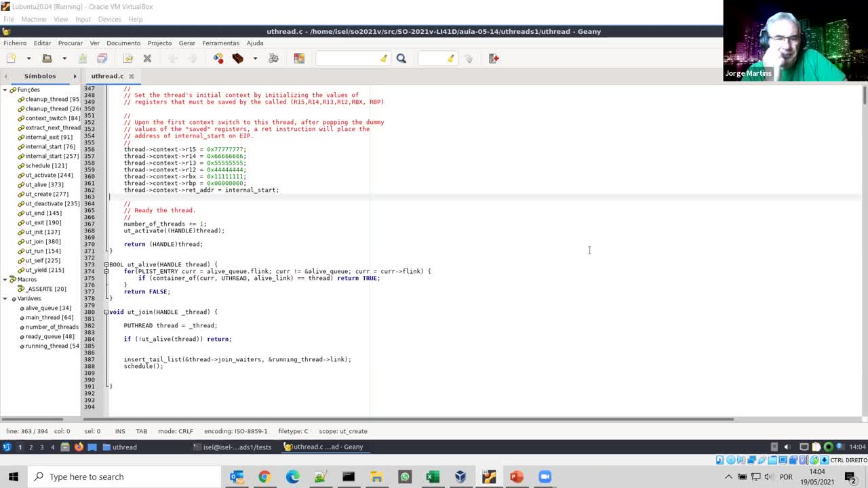Click the sidebar tabs right scroll arrow
This screenshot has width=868, height=488.
(75, 76)
